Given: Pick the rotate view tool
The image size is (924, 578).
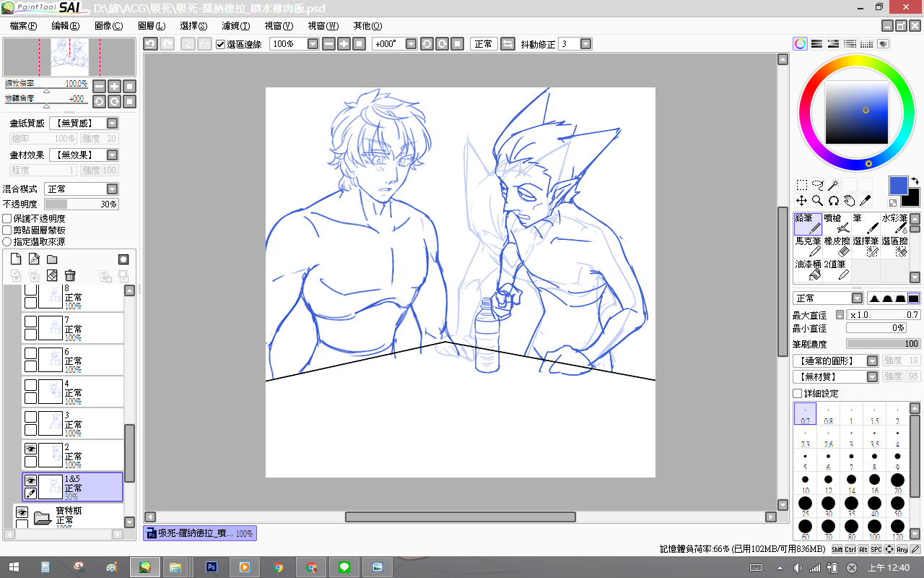Looking at the screenshot, I should pyautogui.click(x=833, y=201).
